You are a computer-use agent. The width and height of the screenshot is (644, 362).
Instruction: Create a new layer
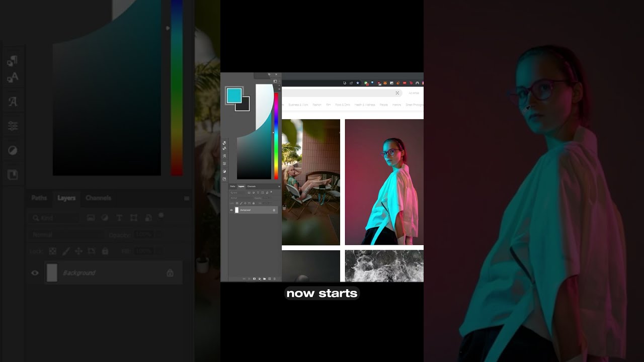pos(269,279)
